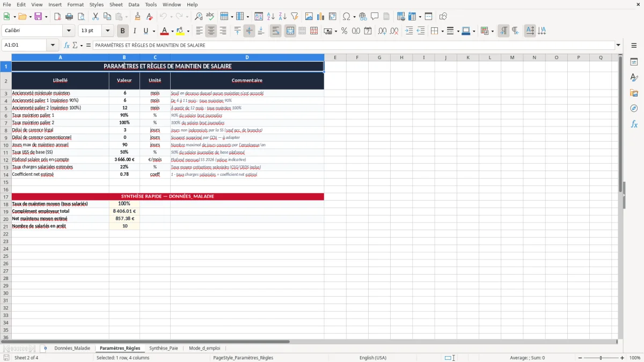The width and height of the screenshot is (644, 362).
Task: Open the sidebar Properties deck icon
Action: pyautogui.click(x=634, y=62)
